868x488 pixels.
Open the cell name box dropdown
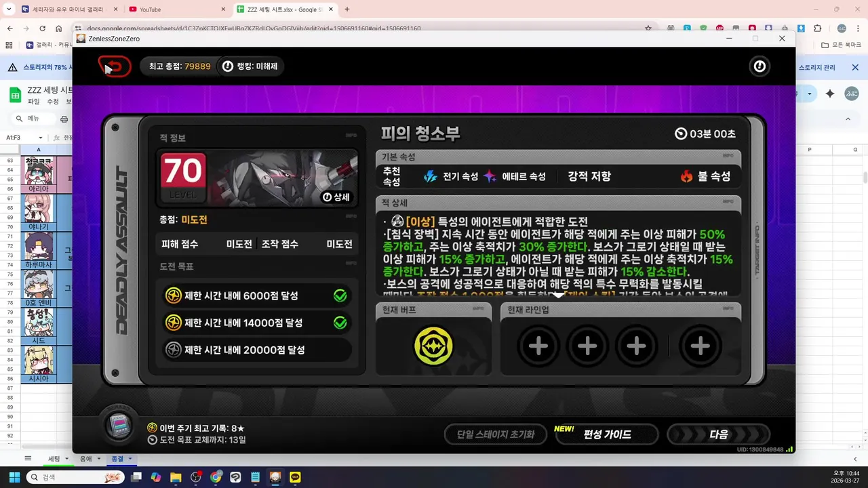(40, 138)
